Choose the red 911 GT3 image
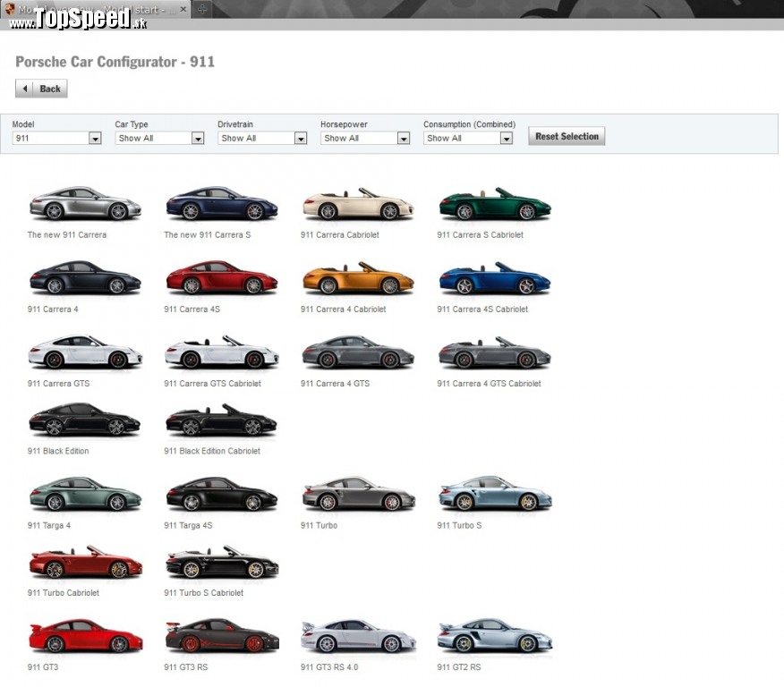Image resolution: width=784 pixels, height=687 pixels. (86, 635)
